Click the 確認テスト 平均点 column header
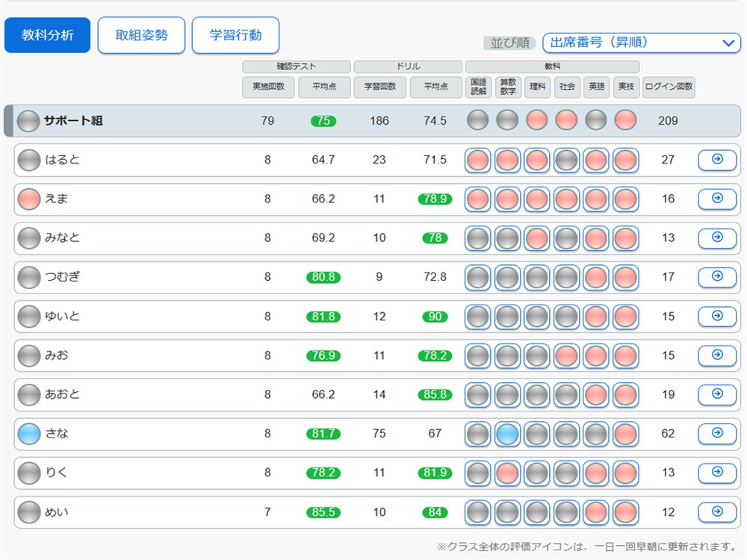Image resolution: width=747 pixels, height=560 pixels. (x=324, y=87)
